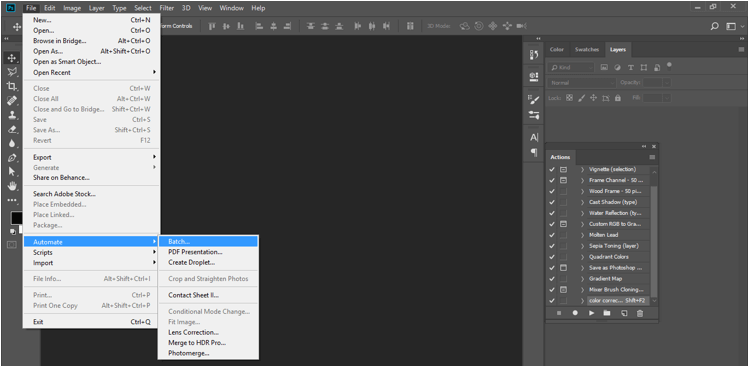
Task: Open the Actions panel flyout menu
Action: click(x=652, y=157)
